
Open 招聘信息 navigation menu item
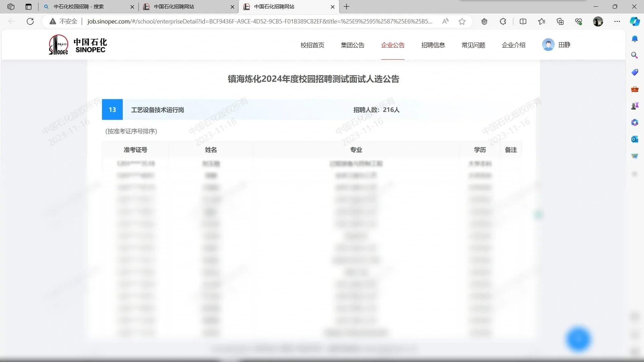pyautogui.click(x=433, y=45)
